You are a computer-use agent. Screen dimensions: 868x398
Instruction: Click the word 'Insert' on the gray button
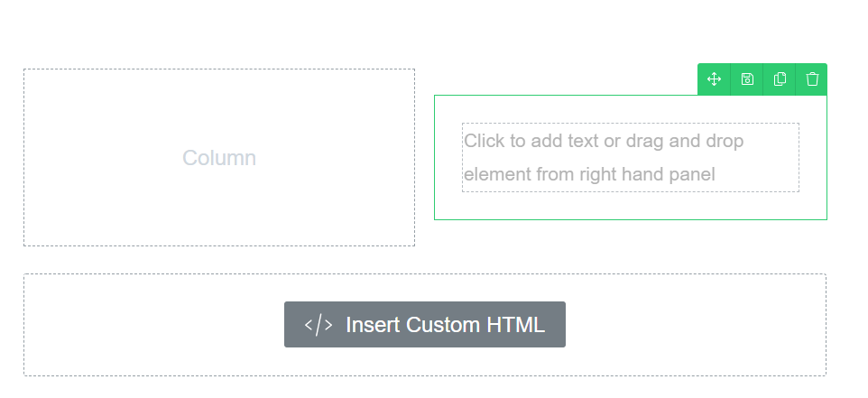pos(374,325)
